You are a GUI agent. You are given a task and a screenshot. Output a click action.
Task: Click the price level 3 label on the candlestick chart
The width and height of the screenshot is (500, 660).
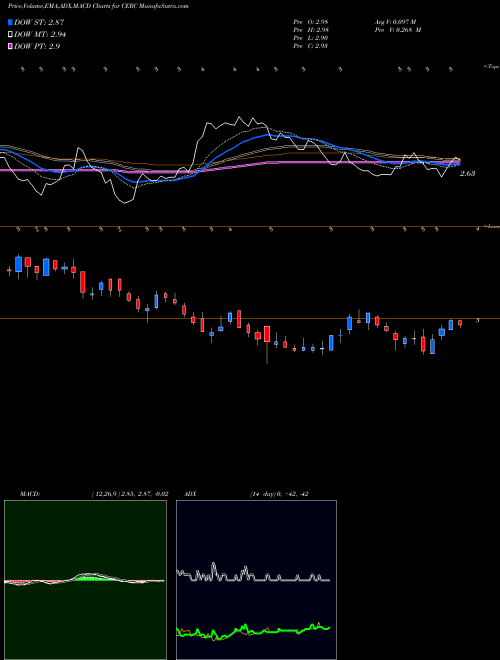click(477, 320)
